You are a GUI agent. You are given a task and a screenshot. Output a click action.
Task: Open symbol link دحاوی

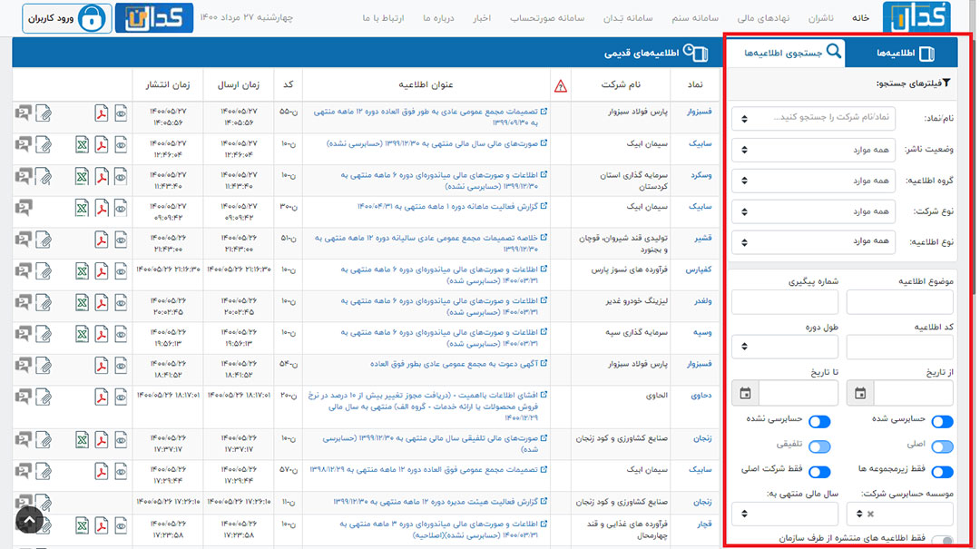pyautogui.click(x=701, y=395)
